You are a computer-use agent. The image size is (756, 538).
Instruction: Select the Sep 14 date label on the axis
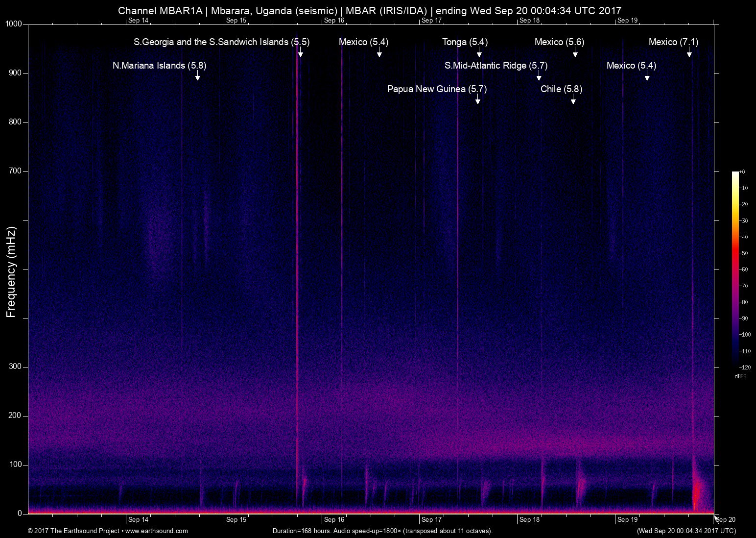point(139,520)
